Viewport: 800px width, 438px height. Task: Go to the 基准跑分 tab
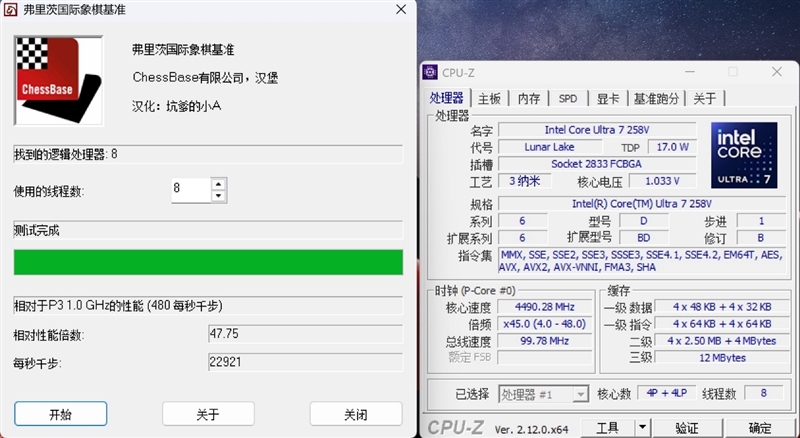(656, 98)
